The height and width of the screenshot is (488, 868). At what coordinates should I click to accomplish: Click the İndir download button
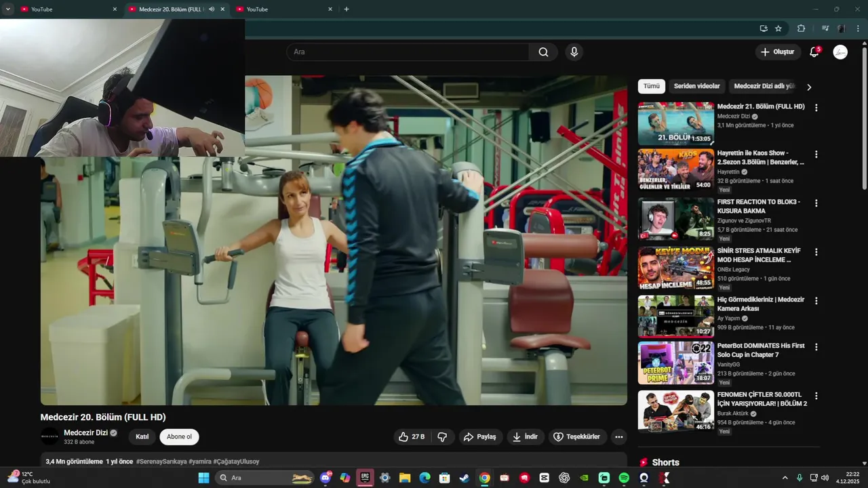pos(525,437)
